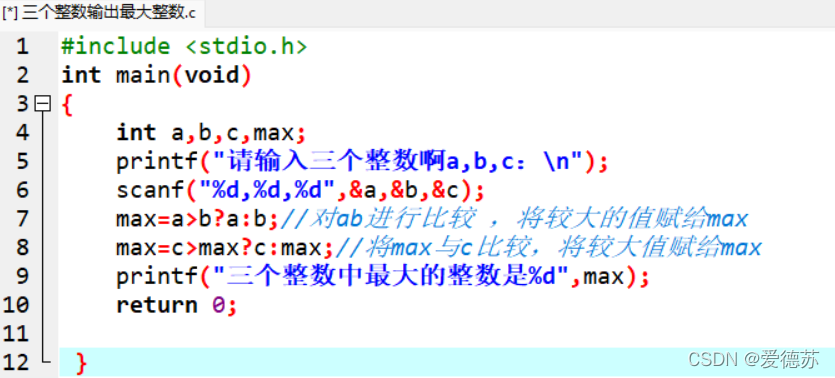Click line number 2 in the gutter
The width and height of the screenshot is (835, 378).
[x=22, y=76]
